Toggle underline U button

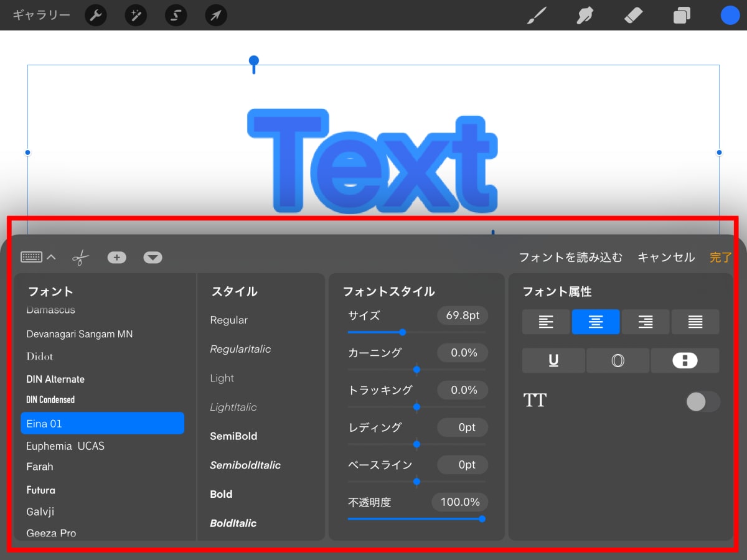click(x=553, y=360)
